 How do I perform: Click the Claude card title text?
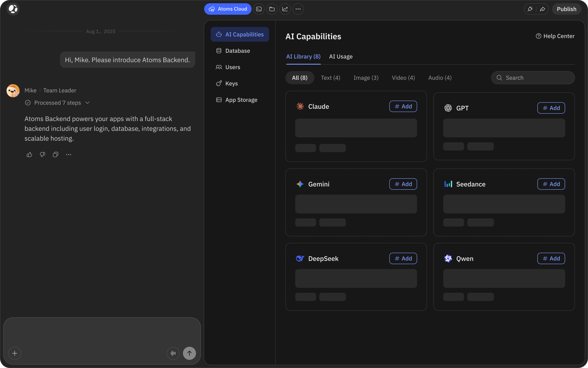[318, 106]
